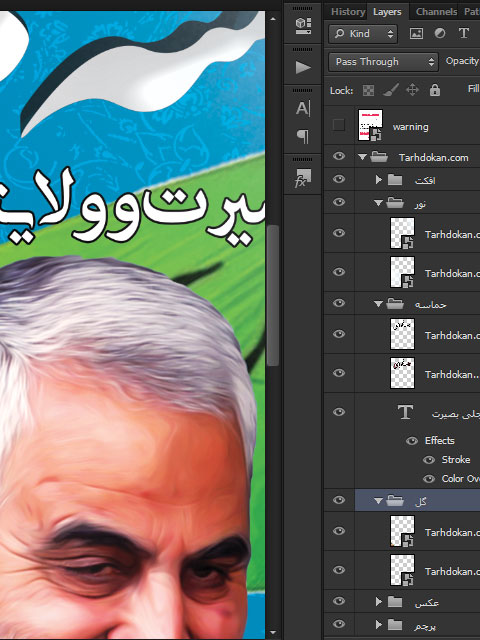The width and height of the screenshot is (480, 640).
Task: Switch to the History tab
Action: pyautogui.click(x=347, y=11)
